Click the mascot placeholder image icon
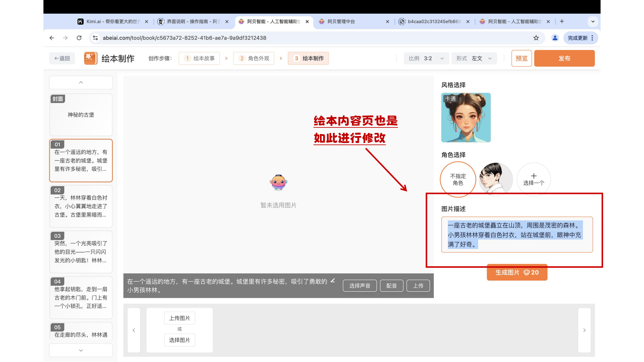644x362 pixels. point(279,182)
